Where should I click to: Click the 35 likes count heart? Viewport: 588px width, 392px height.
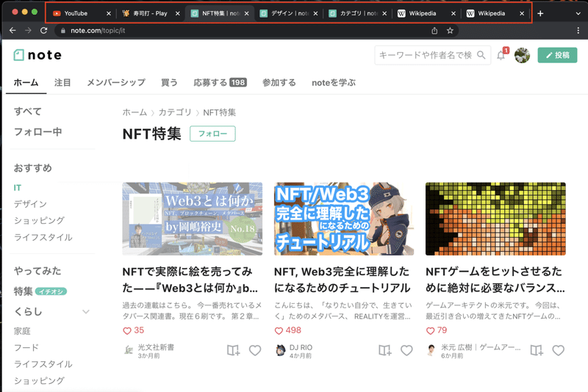tap(127, 330)
